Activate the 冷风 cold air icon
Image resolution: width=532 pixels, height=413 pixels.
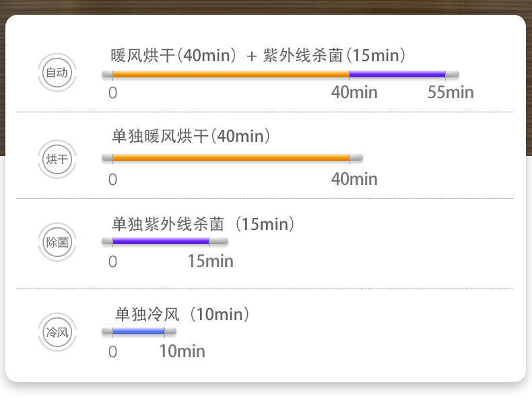point(57,332)
